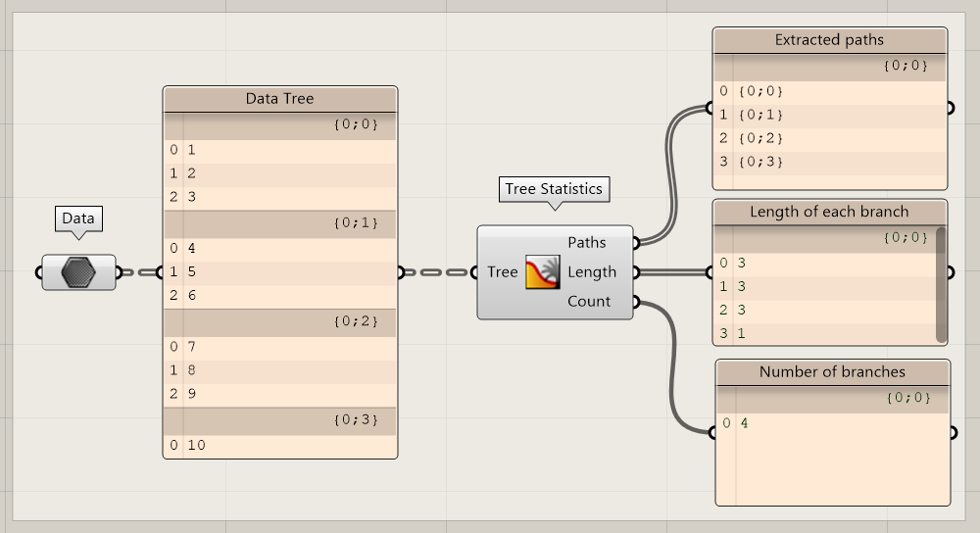
Task: Select the Extracted paths panel title
Action: pyautogui.click(x=829, y=40)
